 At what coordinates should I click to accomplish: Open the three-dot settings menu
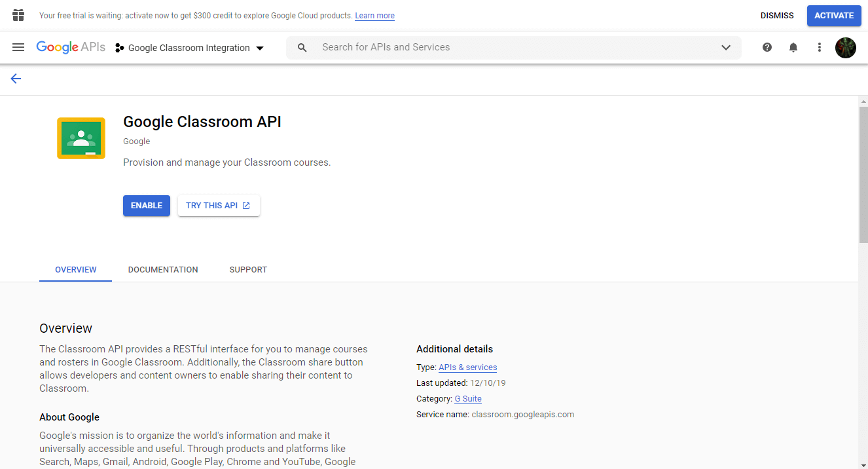point(819,47)
